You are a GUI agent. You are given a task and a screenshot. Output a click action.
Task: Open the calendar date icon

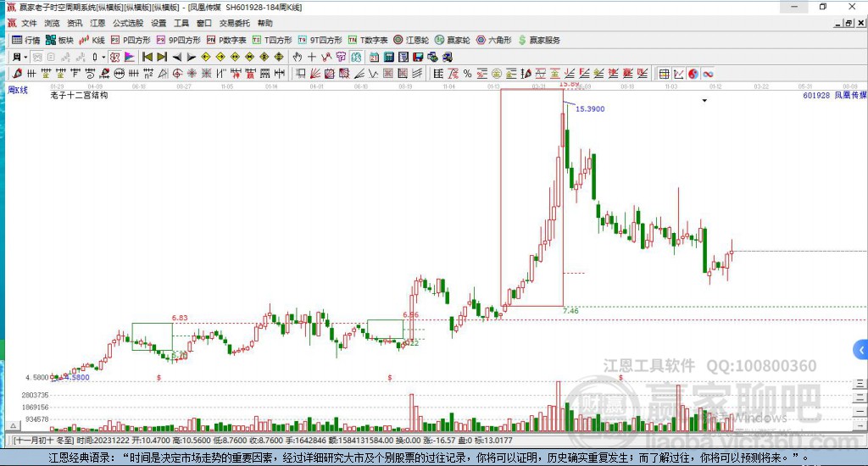click(374, 57)
